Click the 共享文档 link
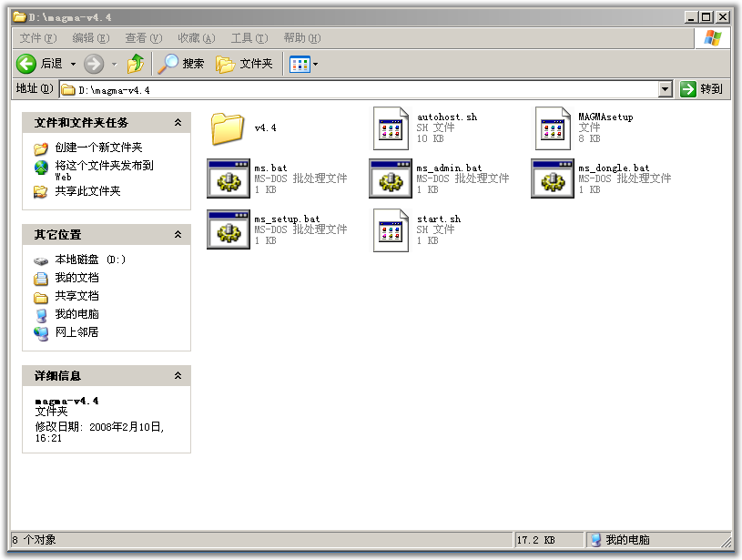Screen dimensions: 742x560 tap(76, 296)
